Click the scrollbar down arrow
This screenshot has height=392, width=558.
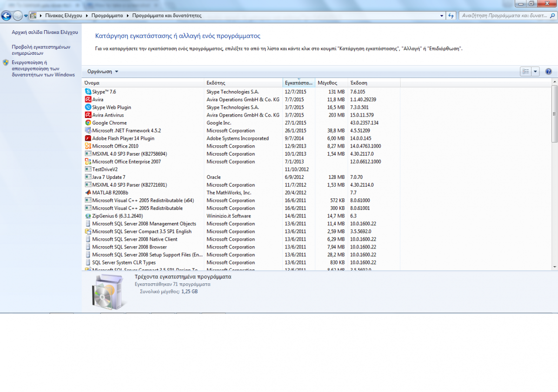click(554, 267)
